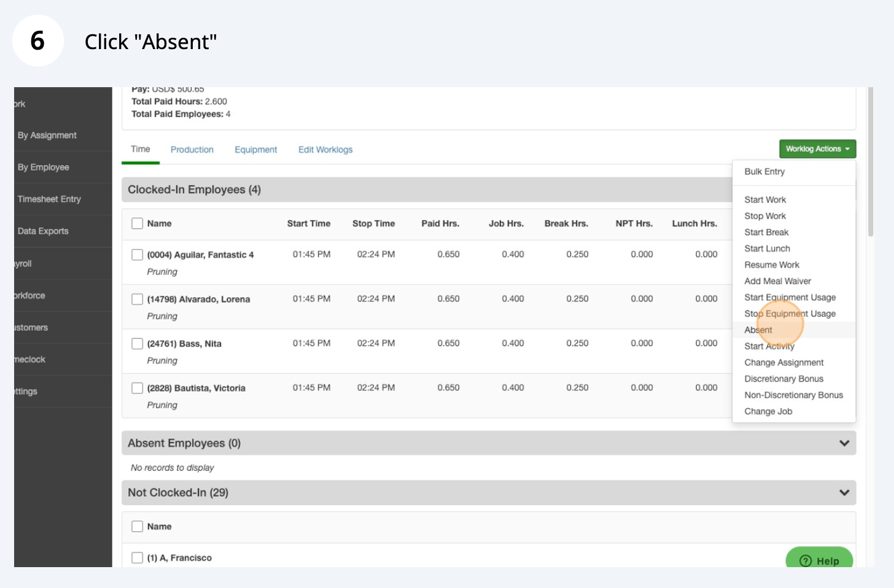Tick the checkbox for Bass, Nita
894x588 pixels.
tap(138, 344)
